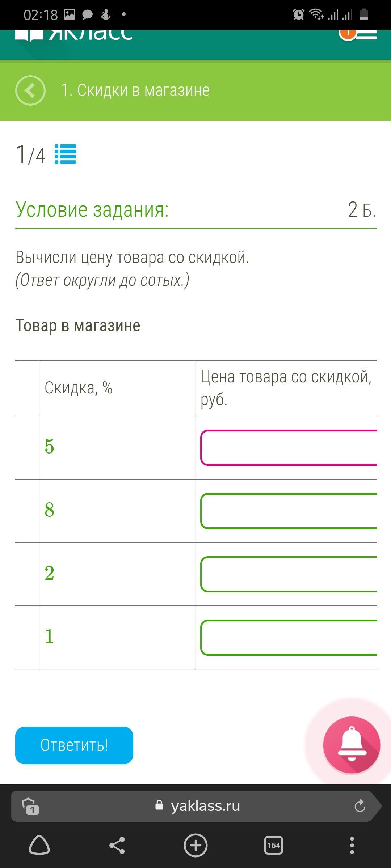This screenshot has height=868, width=391.
Task: Tap the pink notification bell button
Action: (352, 745)
